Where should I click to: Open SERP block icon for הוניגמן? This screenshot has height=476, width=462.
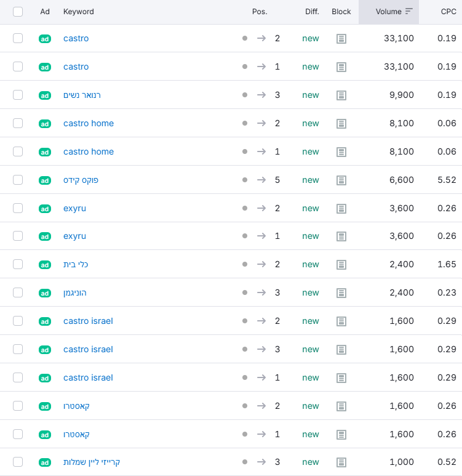point(341,293)
